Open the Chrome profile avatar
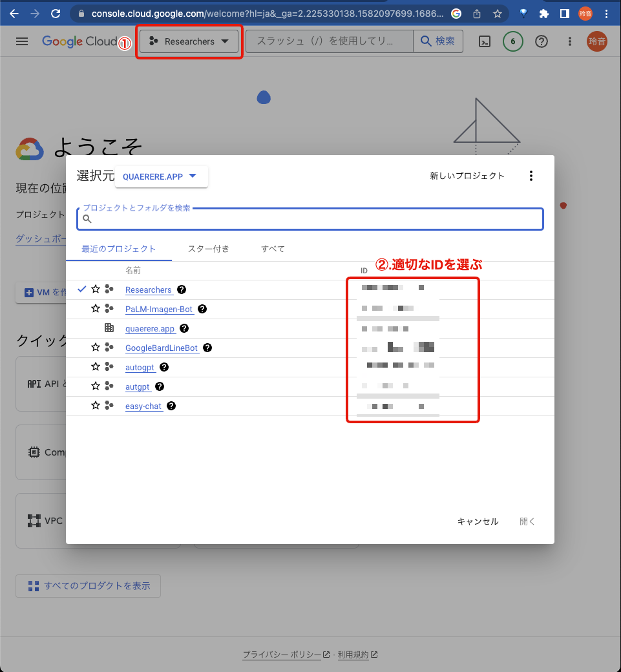 point(585,14)
